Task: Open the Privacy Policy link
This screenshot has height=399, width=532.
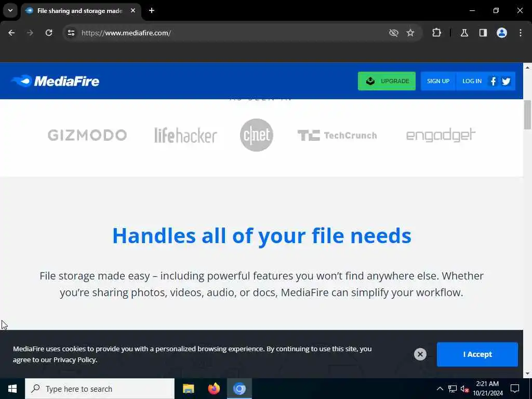Action: pos(75,360)
